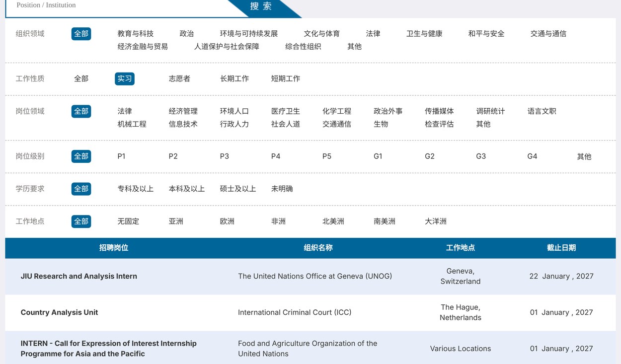Pick 传播媒体 position field
The width and height of the screenshot is (621, 364).
439,111
